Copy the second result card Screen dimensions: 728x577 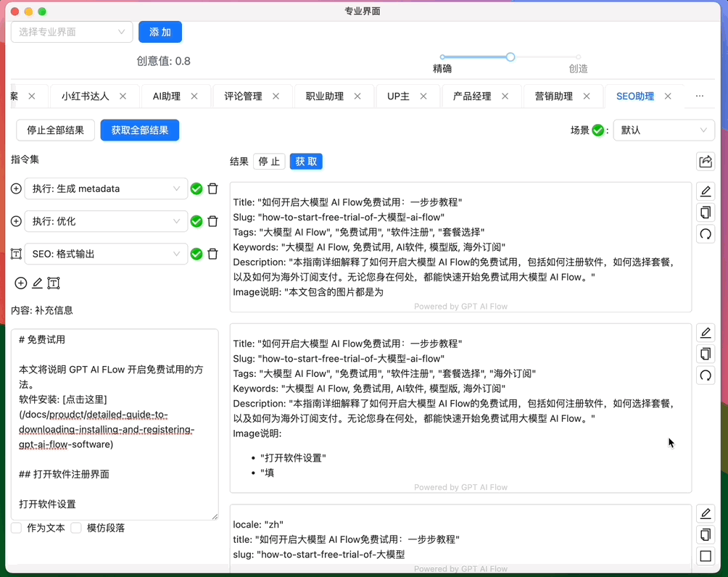tap(706, 354)
